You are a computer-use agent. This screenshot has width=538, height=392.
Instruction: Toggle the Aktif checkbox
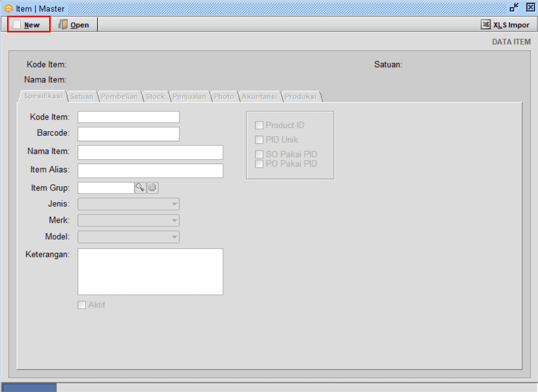(x=82, y=305)
